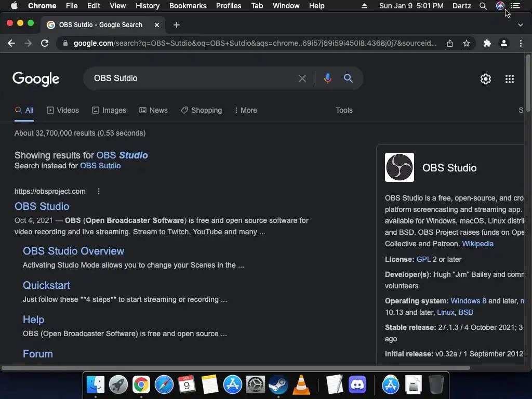This screenshot has width=532, height=399.
Task: Bookmark this page with the star icon
Action: pyautogui.click(x=467, y=43)
